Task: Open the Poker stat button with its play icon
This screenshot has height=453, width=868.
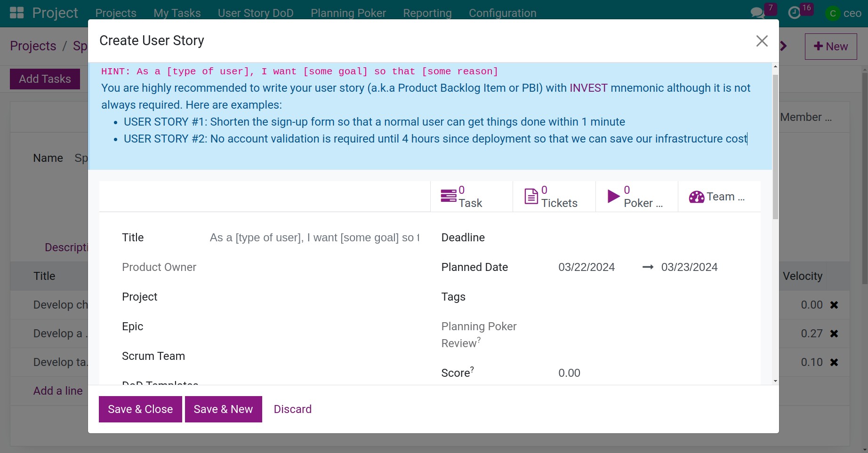Action: (x=637, y=197)
